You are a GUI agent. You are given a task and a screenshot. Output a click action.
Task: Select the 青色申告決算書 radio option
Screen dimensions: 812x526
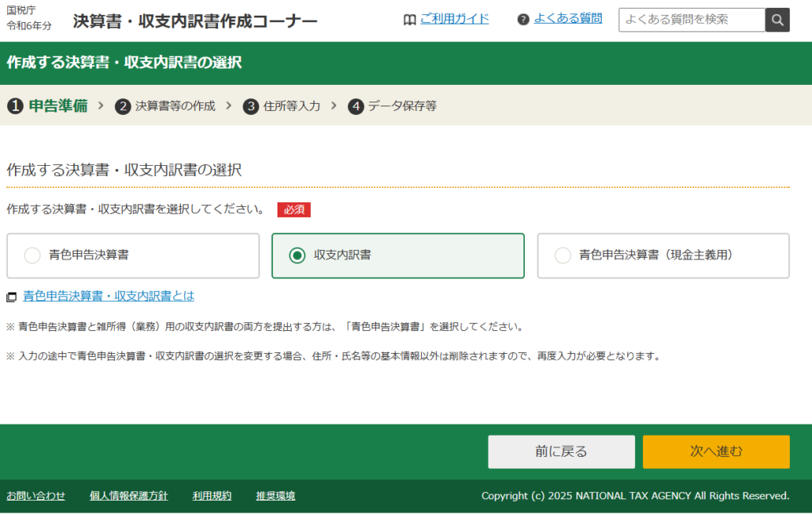[x=33, y=255]
